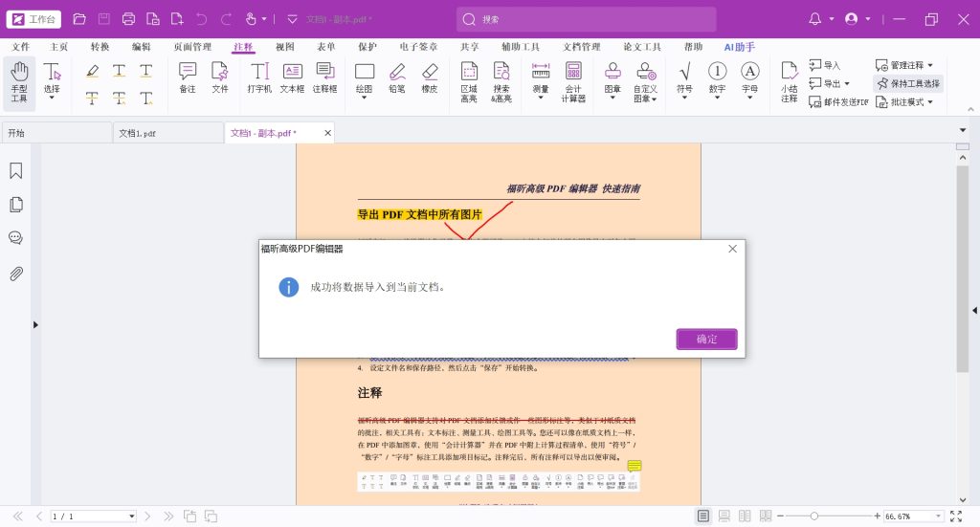Image resolution: width=980 pixels, height=527 pixels.
Task: Click the zoom out minus button
Action: pos(780,516)
